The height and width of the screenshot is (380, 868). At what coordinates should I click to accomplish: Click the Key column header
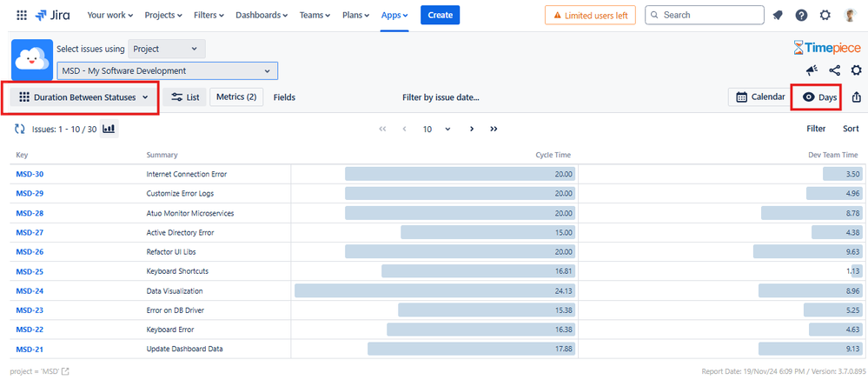[x=22, y=155]
